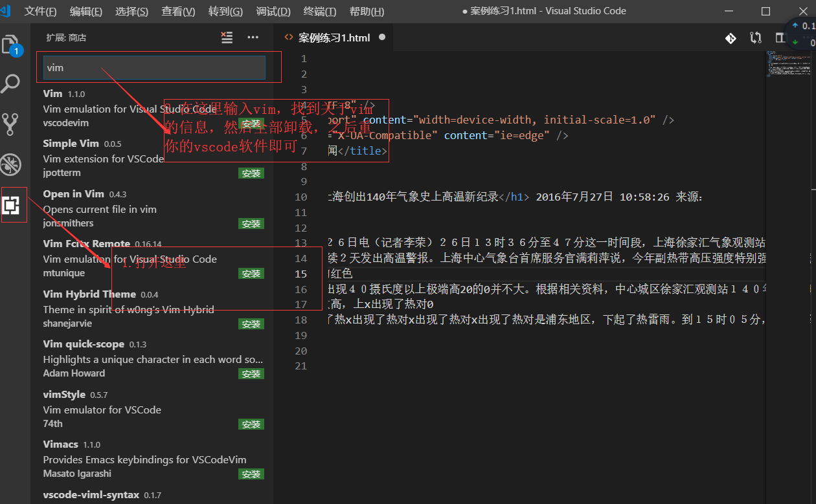Click the filter extensions icon above the list
The height and width of the screenshot is (504, 816).
[226, 38]
